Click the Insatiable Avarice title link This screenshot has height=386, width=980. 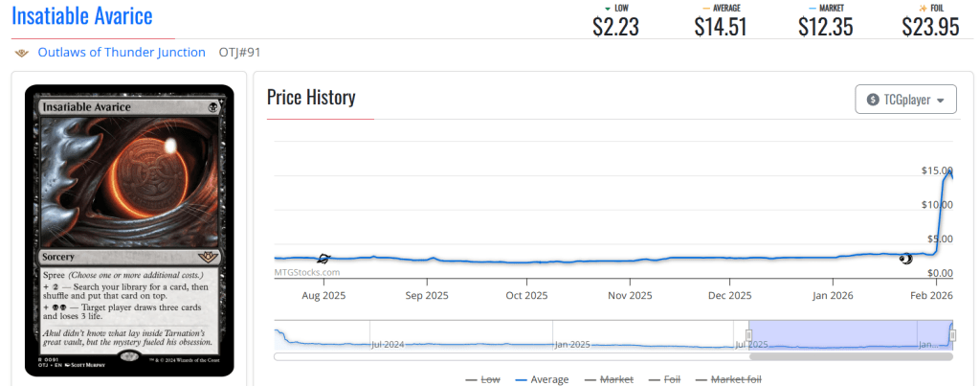point(81,16)
